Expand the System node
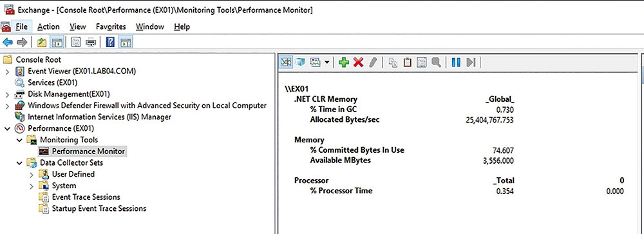This screenshot has height=234, width=644. (31, 186)
